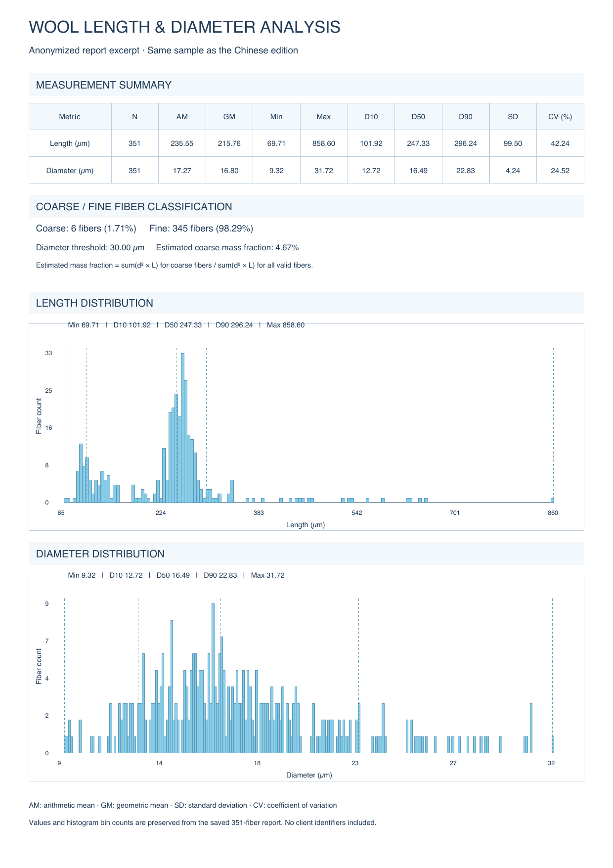Select the N value "351" in the Length row
613x868 pixels.
[x=134, y=143]
